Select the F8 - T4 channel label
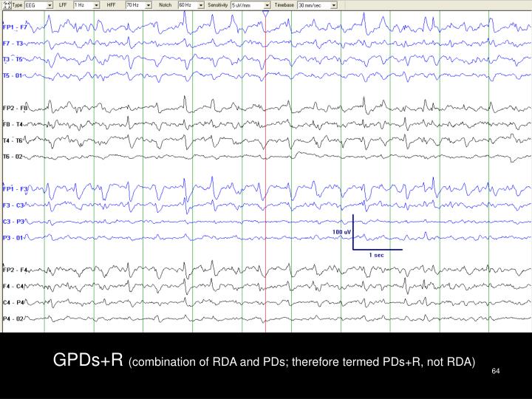Screen dimensions: 532x399 pos(13,124)
